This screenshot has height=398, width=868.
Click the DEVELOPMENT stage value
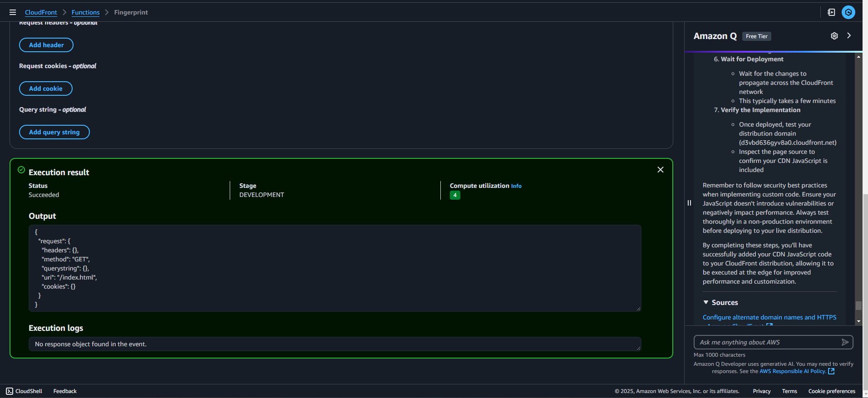[x=261, y=195]
